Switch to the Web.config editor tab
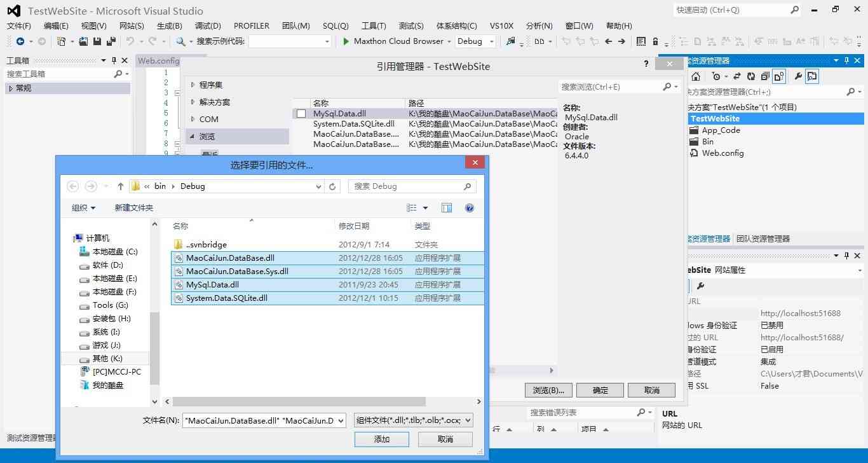868x463 pixels. tap(159, 61)
